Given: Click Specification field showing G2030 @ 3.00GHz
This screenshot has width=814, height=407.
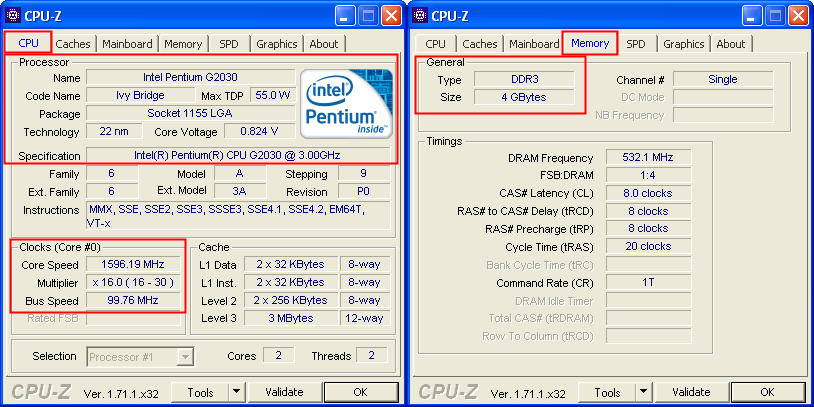Looking at the screenshot, I should click(x=238, y=155).
